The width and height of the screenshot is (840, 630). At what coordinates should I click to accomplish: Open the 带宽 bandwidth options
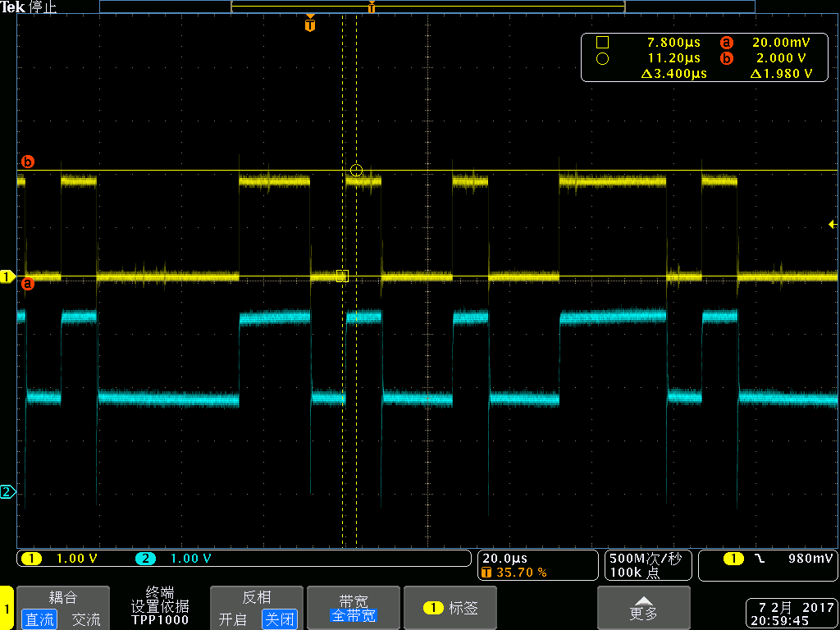pyautogui.click(x=352, y=608)
